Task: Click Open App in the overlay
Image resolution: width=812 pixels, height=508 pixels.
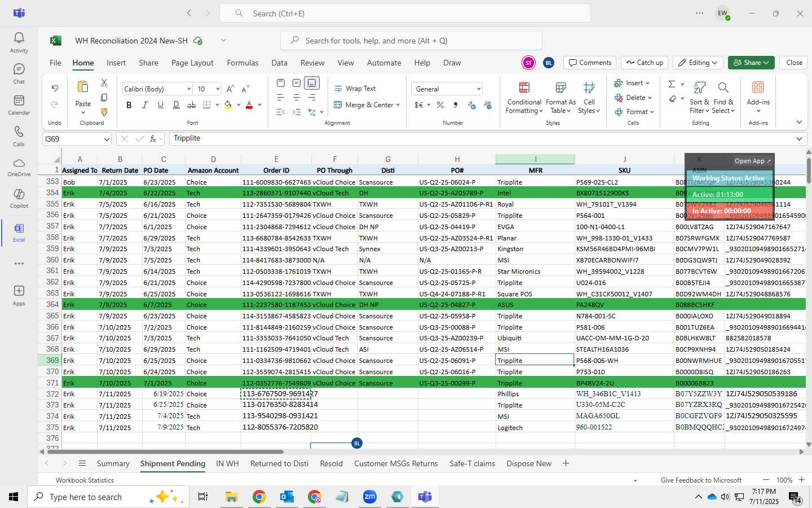Action: tap(752, 161)
